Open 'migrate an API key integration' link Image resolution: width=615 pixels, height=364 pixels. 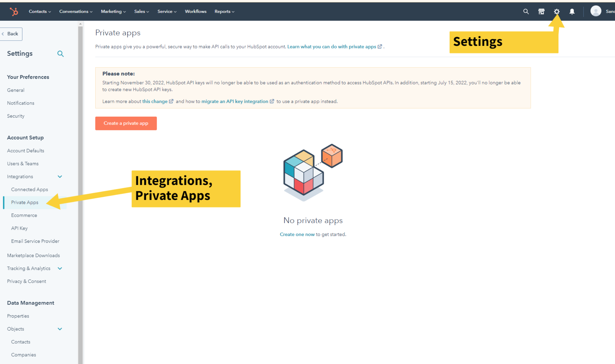(235, 101)
